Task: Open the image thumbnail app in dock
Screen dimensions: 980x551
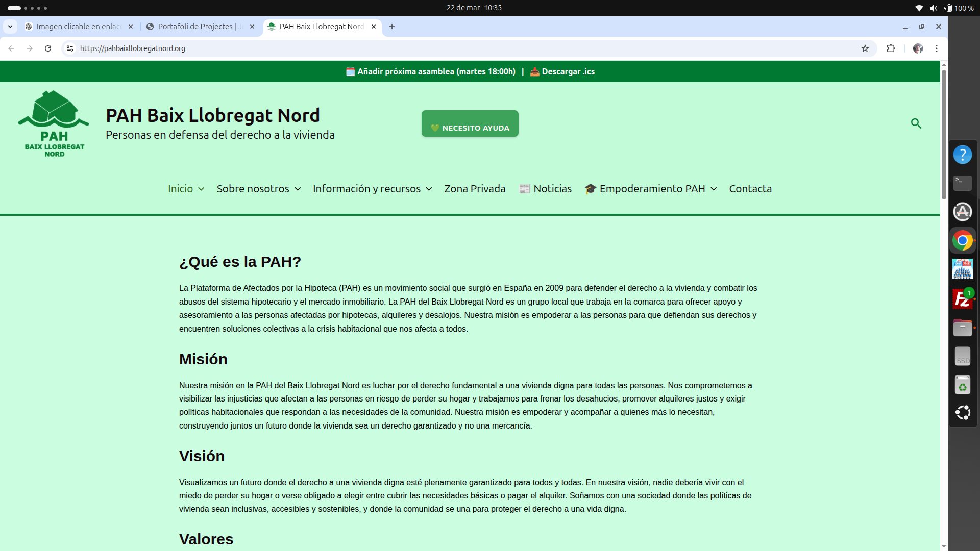Action: 963,269
